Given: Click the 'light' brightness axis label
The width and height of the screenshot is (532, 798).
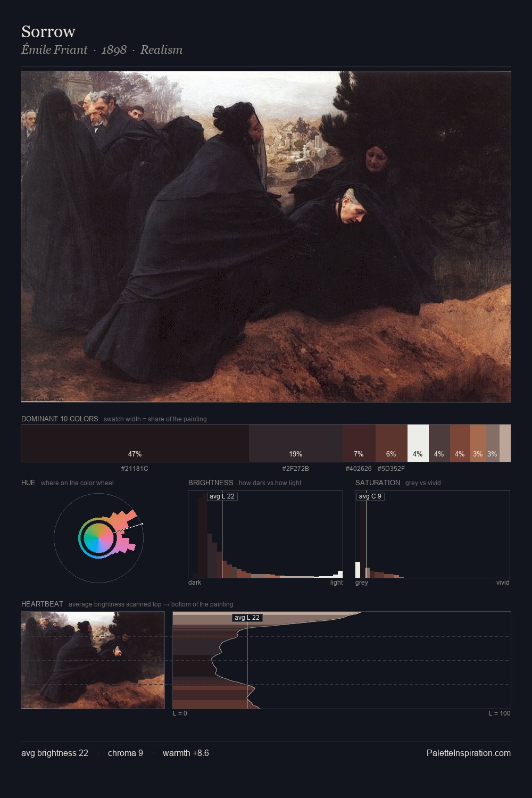Looking at the screenshot, I should coord(336,583).
